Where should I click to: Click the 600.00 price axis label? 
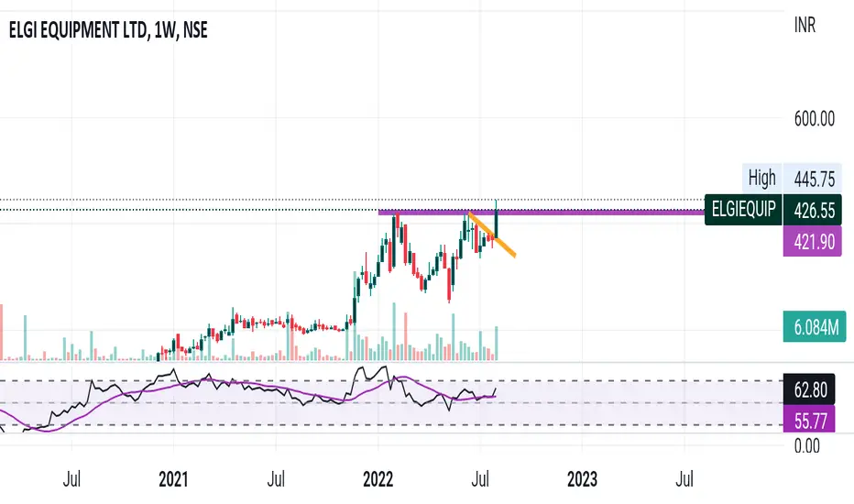point(815,118)
